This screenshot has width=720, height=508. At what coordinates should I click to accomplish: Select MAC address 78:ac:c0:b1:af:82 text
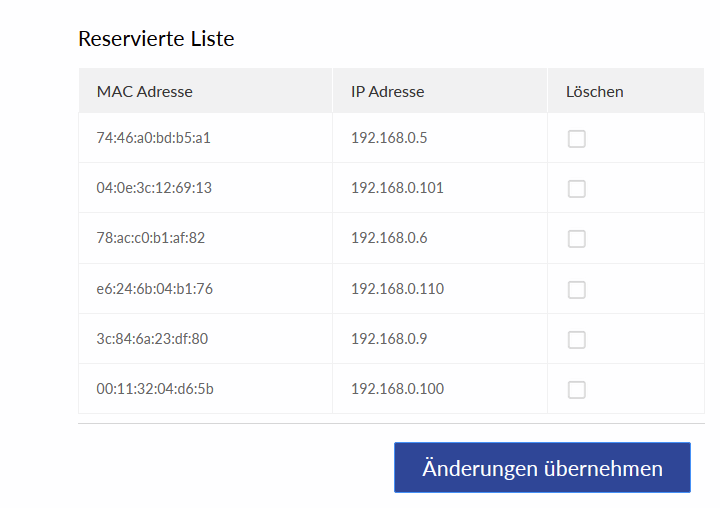click(x=151, y=238)
